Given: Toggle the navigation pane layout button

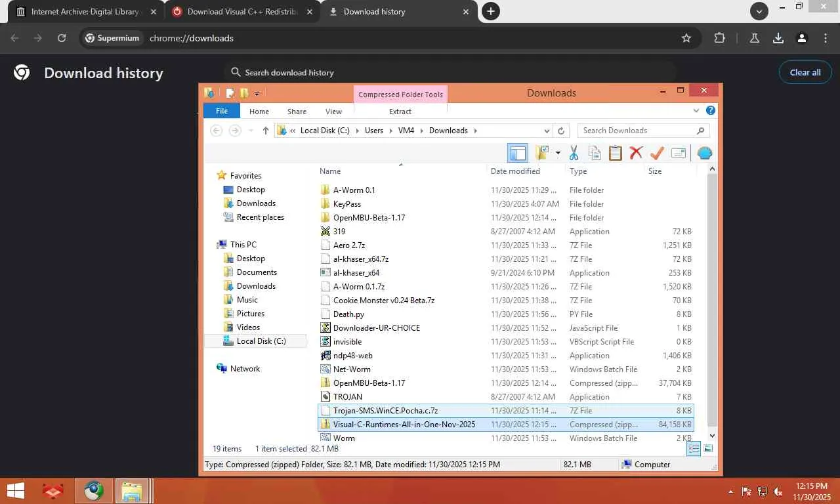Looking at the screenshot, I should (x=518, y=153).
